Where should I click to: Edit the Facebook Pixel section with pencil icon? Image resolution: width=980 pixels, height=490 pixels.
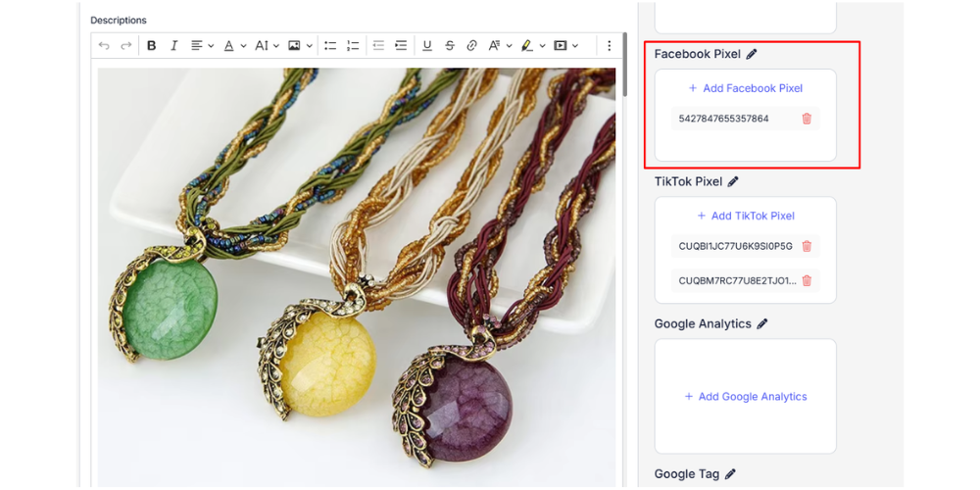point(752,55)
